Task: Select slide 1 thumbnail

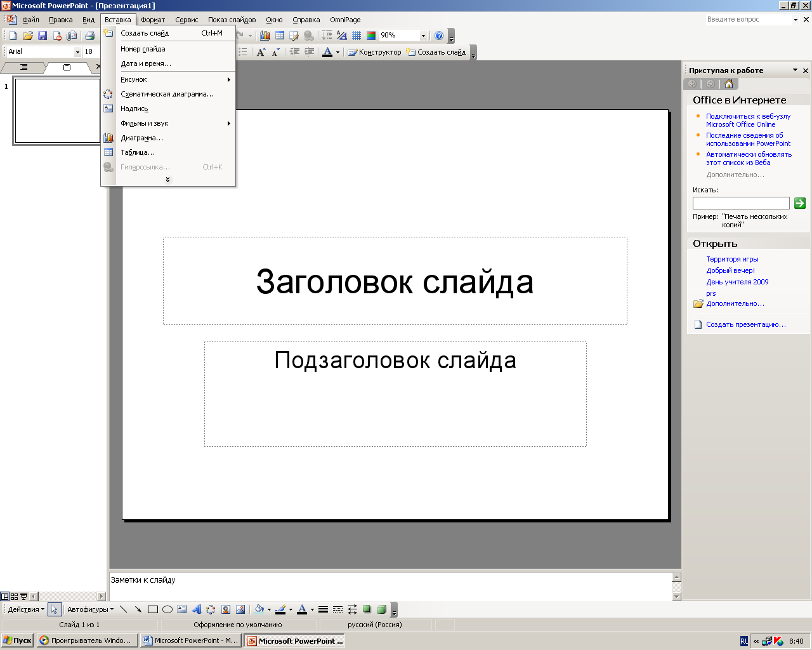Action: [57, 111]
